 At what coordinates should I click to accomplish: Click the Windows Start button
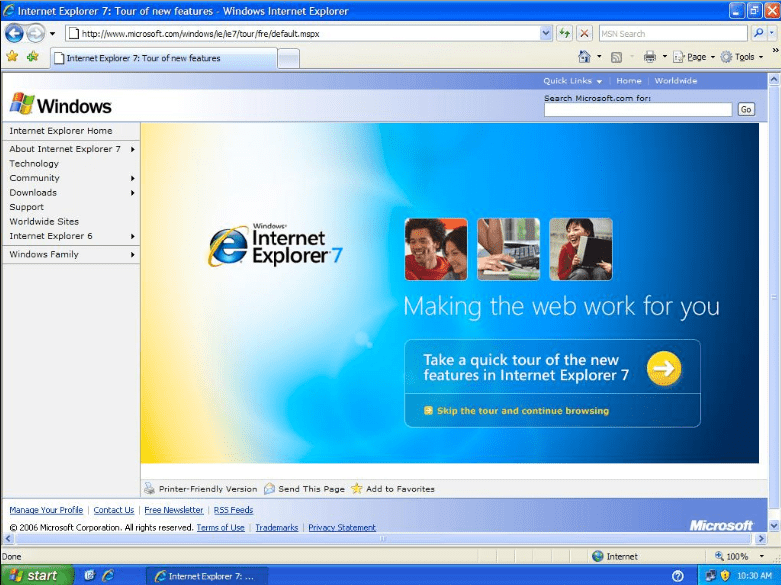point(36,575)
